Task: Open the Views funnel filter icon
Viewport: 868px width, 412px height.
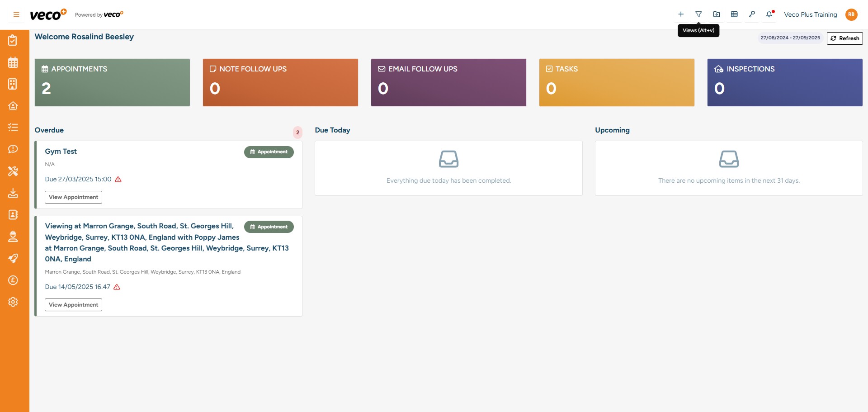Action: [698, 14]
